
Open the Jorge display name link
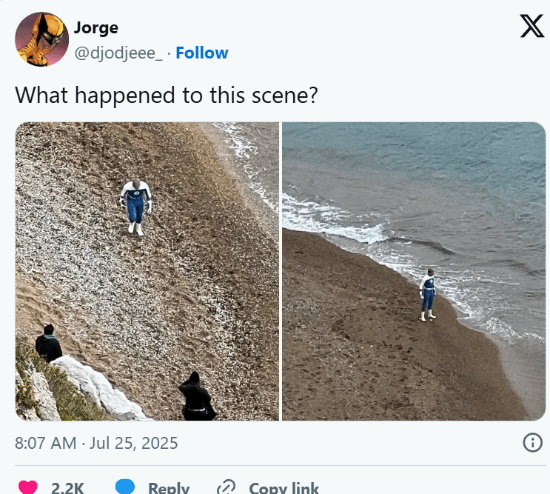tap(96, 28)
